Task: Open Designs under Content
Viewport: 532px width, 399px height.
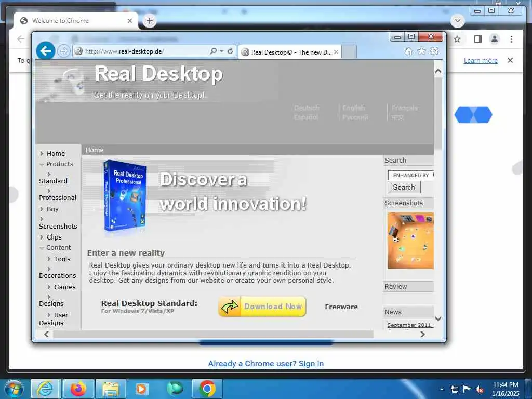Action: click(x=51, y=303)
